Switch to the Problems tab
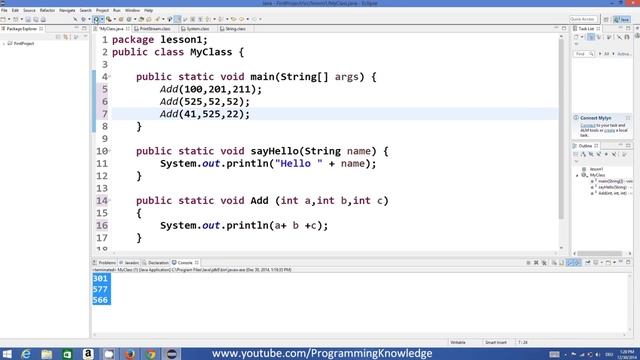The width and height of the screenshot is (640, 360). pyautogui.click(x=104, y=263)
